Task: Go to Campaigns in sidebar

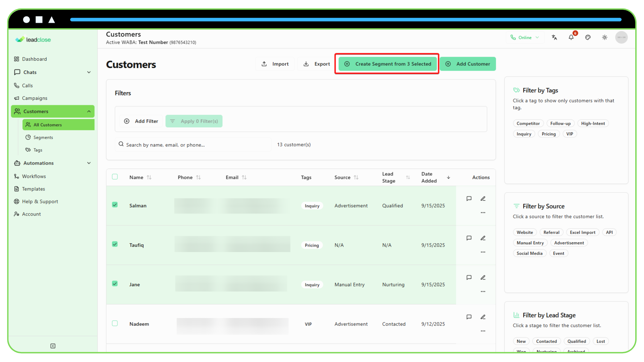Action: 35,98
